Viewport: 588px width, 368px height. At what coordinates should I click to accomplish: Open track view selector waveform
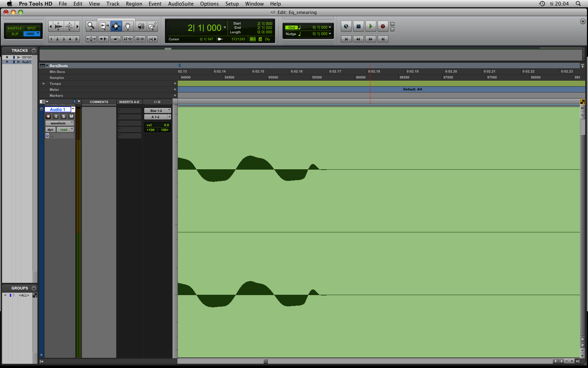click(x=59, y=123)
